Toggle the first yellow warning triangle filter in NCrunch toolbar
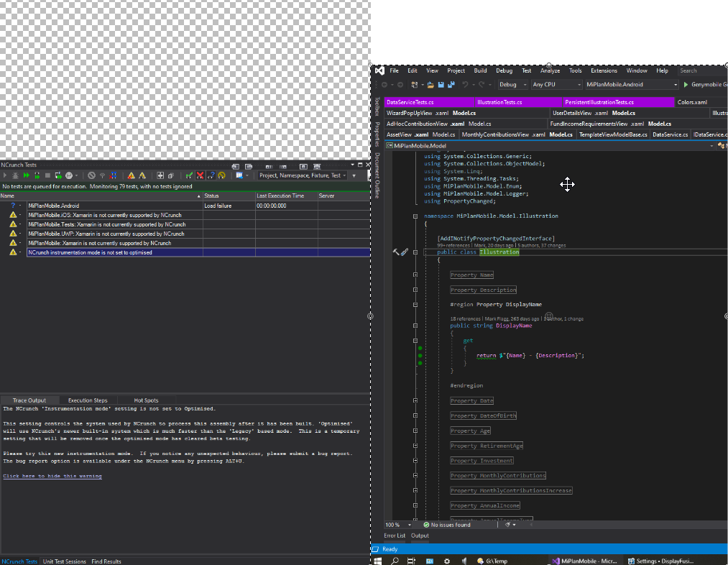The height and width of the screenshot is (565, 728). (131, 175)
